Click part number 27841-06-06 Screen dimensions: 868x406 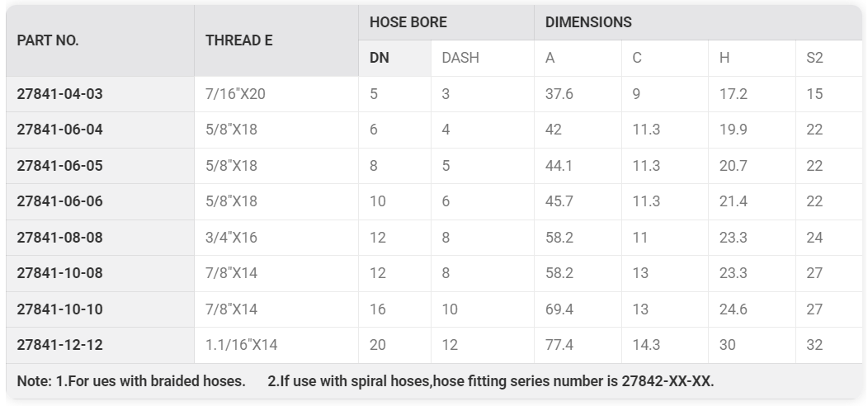click(59, 201)
